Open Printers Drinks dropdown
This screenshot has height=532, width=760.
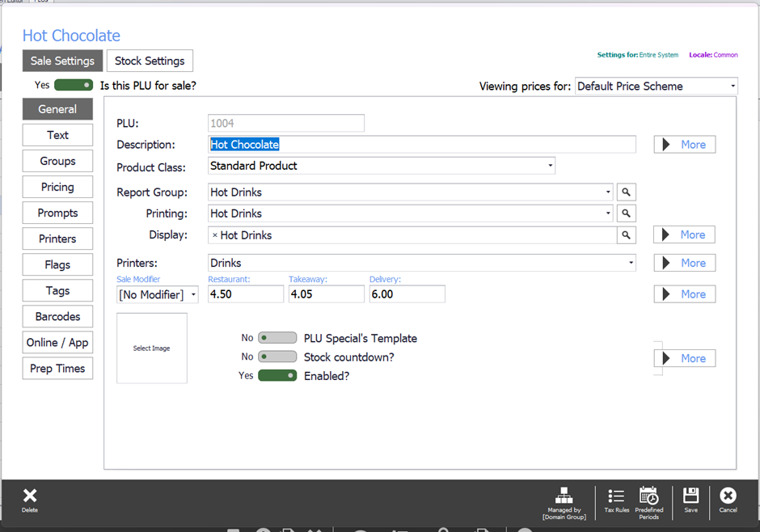tap(422, 263)
